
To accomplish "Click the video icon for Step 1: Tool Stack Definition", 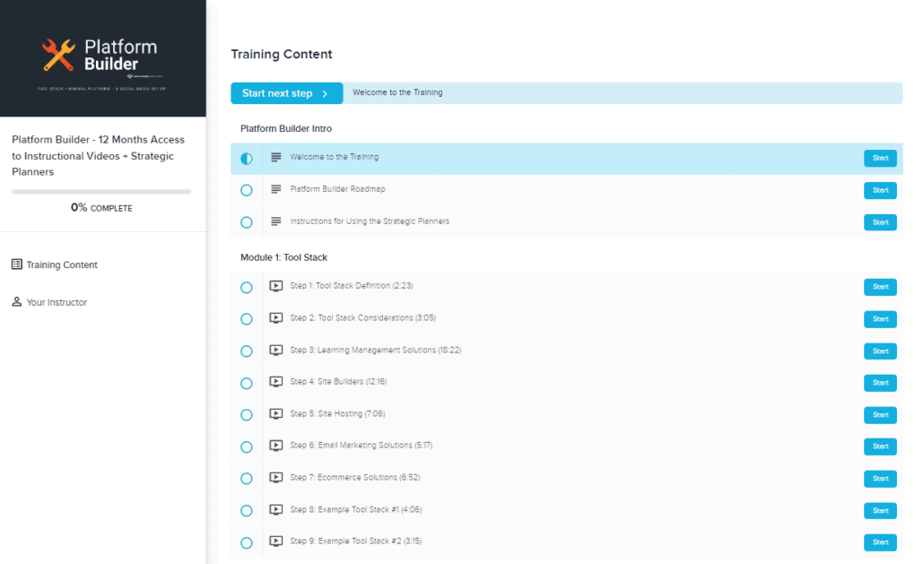I will (x=275, y=286).
